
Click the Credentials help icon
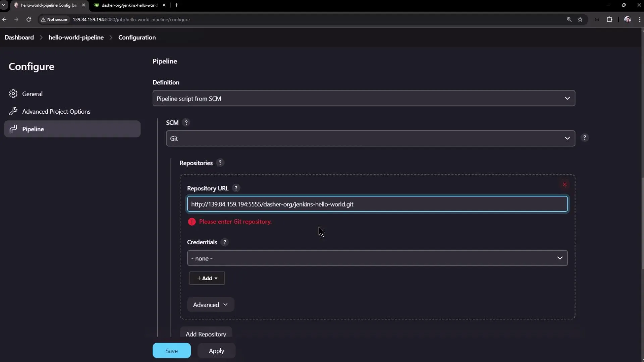tap(224, 242)
